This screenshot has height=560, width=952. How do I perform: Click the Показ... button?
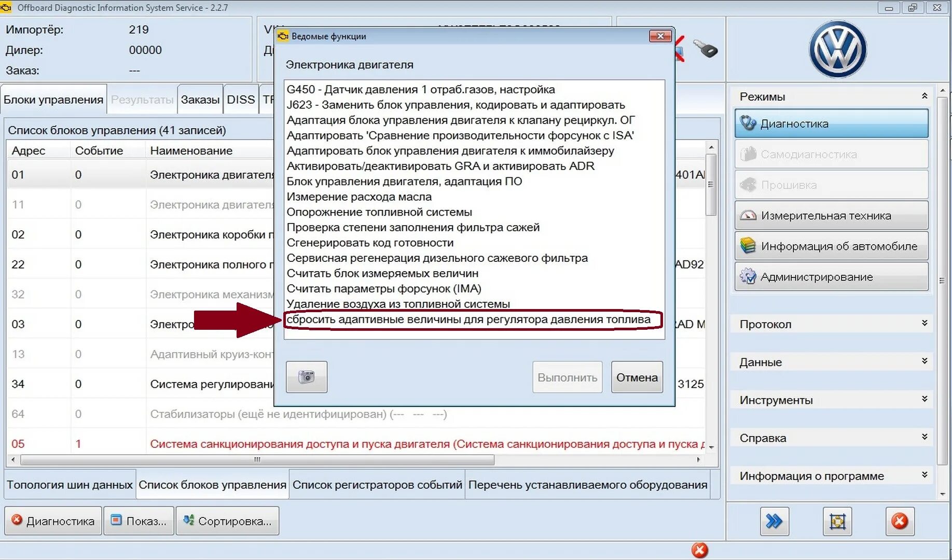(x=139, y=521)
